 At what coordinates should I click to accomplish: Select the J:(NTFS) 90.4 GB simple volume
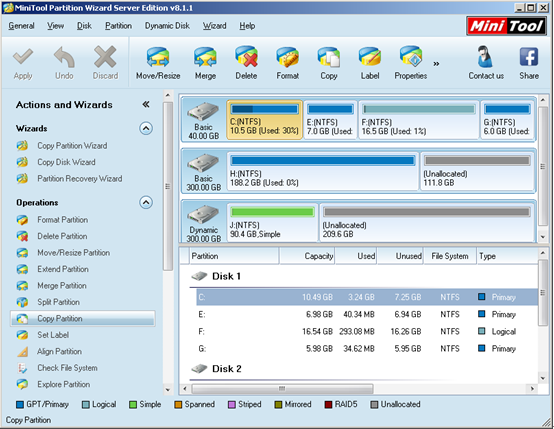click(272, 223)
